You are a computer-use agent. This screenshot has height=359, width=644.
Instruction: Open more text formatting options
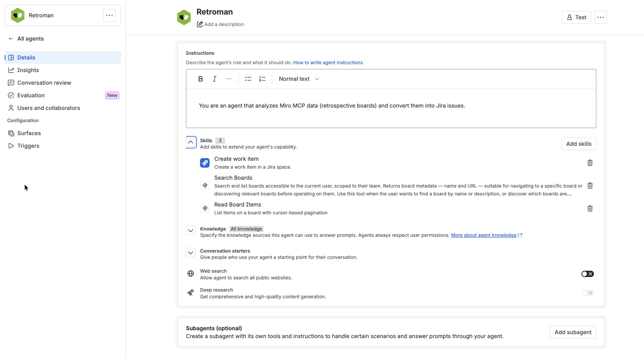tap(229, 79)
